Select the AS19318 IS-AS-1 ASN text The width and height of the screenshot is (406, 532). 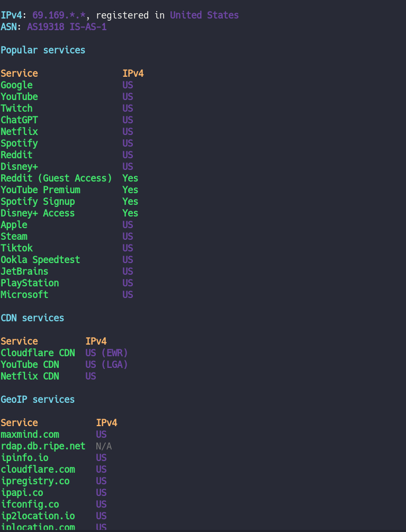tap(67, 27)
